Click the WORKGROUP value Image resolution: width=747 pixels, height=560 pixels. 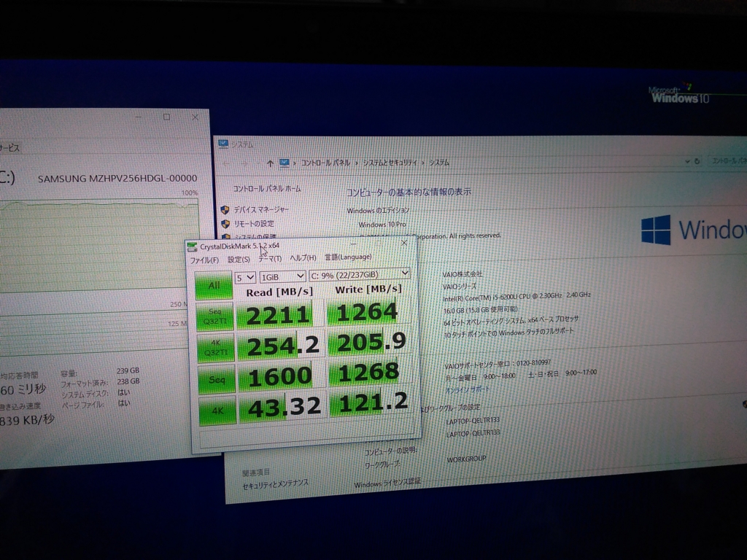(x=466, y=459)
